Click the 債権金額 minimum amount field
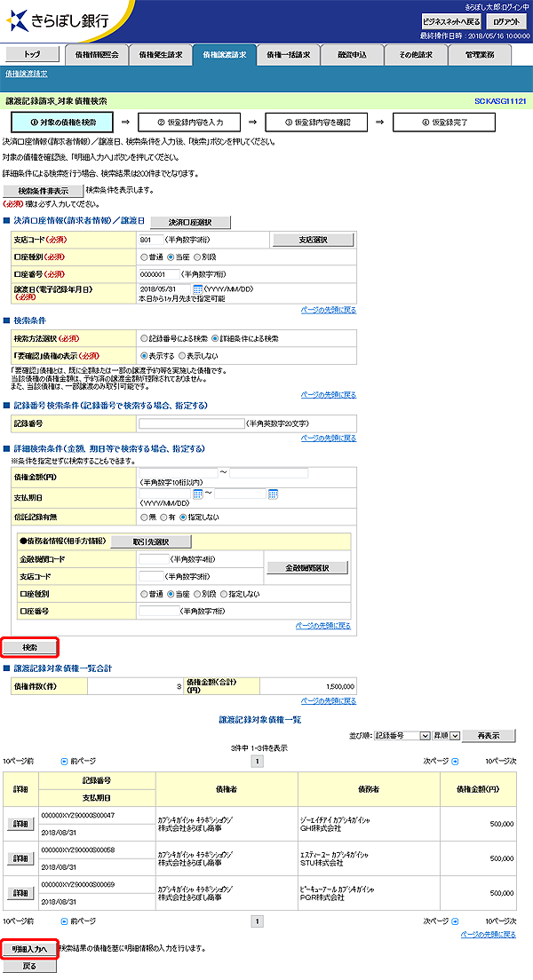 179,473
